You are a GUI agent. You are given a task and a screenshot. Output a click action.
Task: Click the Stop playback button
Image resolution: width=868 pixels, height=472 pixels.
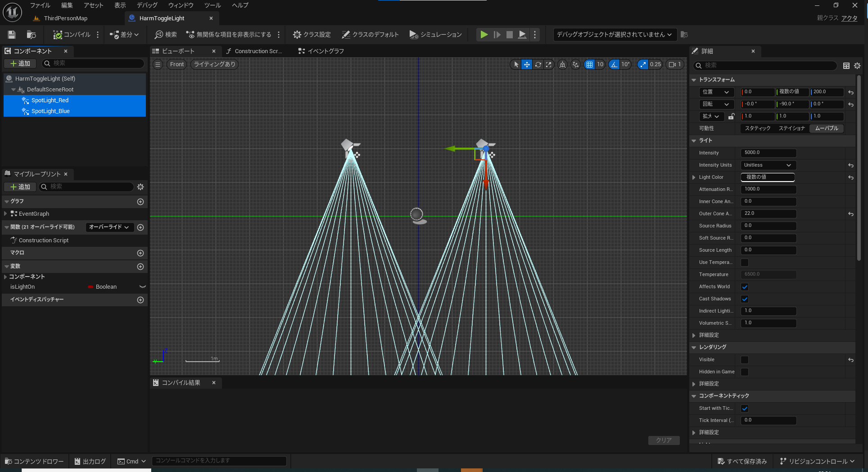[510, 35]
